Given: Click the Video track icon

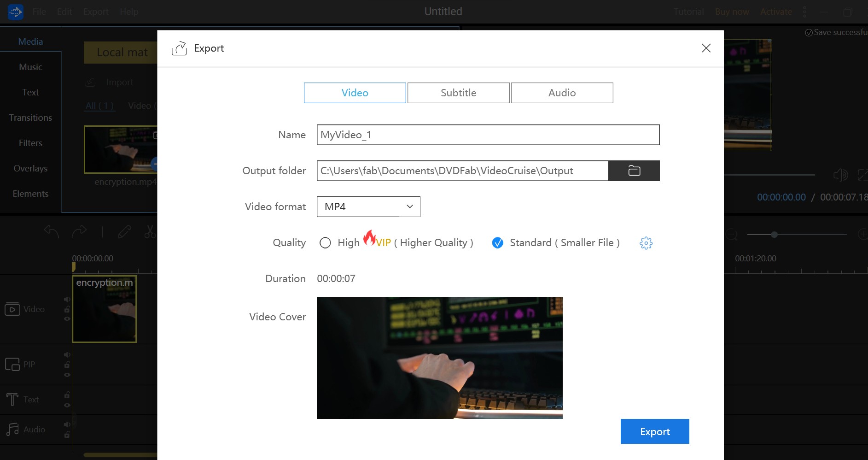Looking at the screenshot, I should (x=12, y=309).
